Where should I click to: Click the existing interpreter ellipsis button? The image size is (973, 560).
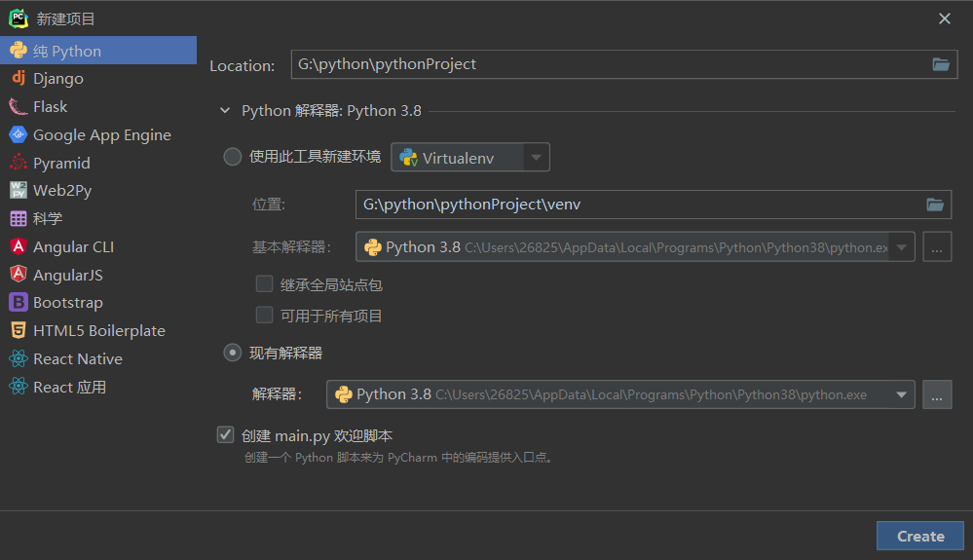tap(937, 394)
